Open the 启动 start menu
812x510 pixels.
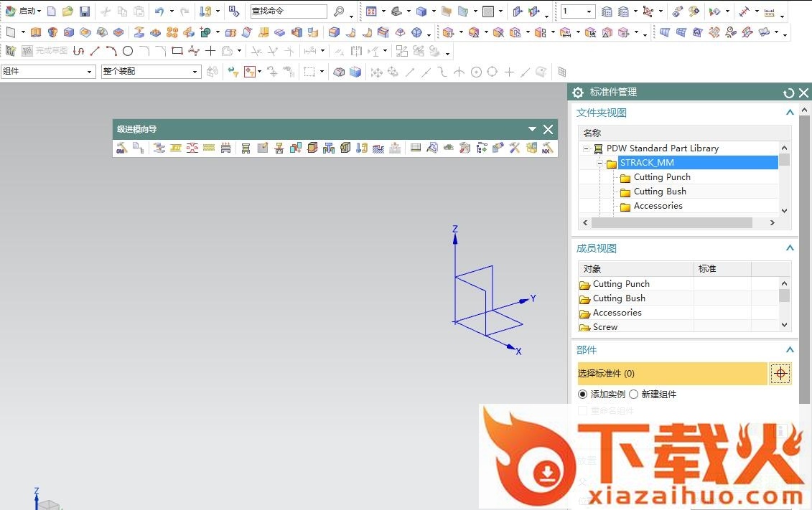(23, 11)
